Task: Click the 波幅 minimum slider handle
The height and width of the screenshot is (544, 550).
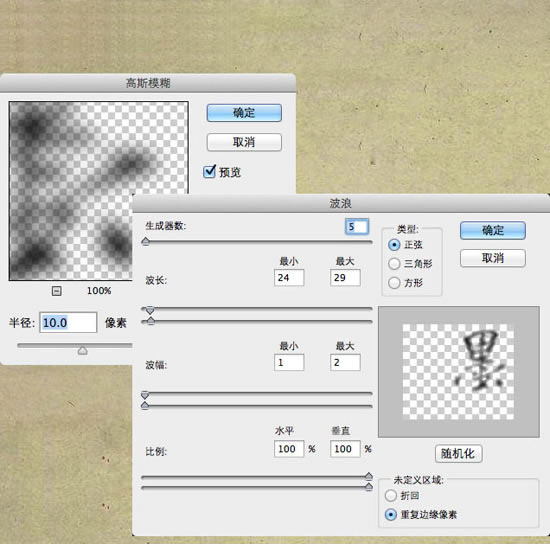Action: pos(145,395)
